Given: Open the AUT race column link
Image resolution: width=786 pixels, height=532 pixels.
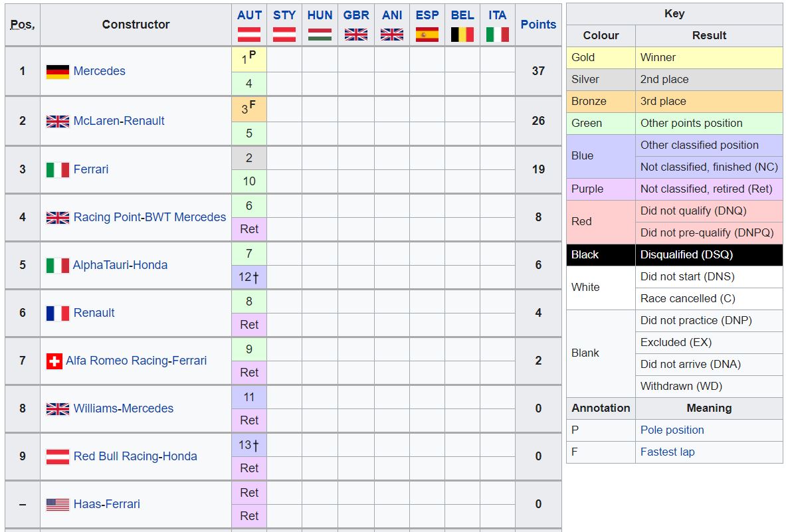Looking at the screenshot, I should click(249, 15).
